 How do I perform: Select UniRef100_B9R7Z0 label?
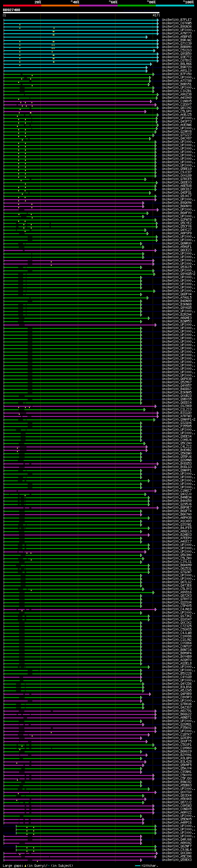177,67
